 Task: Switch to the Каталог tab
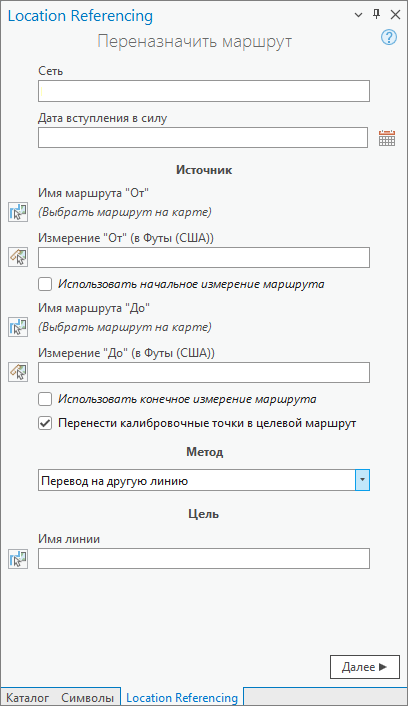27,697
